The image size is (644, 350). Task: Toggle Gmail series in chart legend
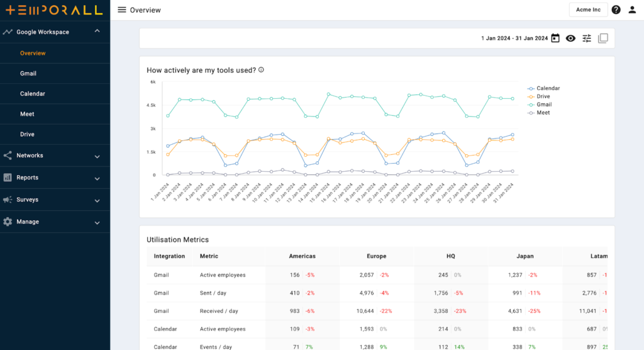click(x=539, y=104)
